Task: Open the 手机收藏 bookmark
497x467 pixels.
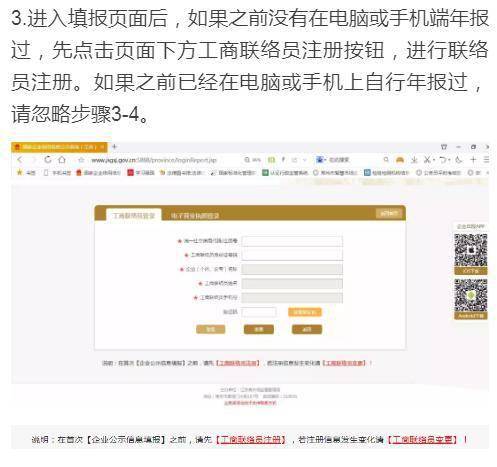Action: point(57,172)
